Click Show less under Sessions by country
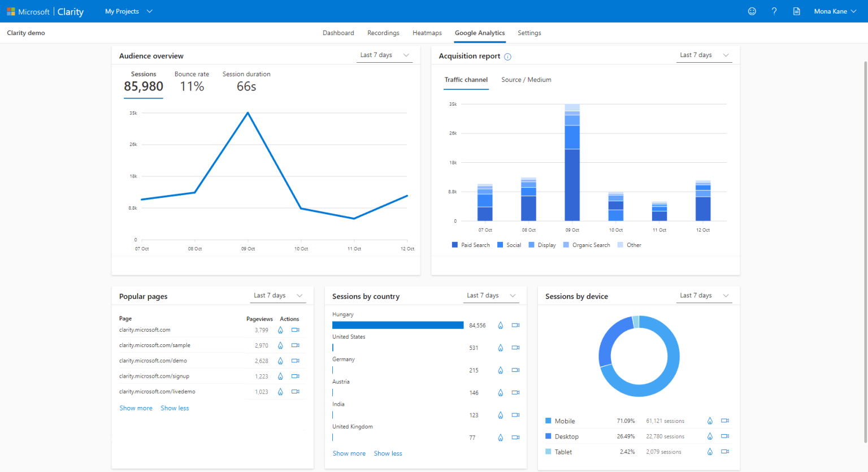The width and height of the screenshot is (868, 472). click(388, 453)
